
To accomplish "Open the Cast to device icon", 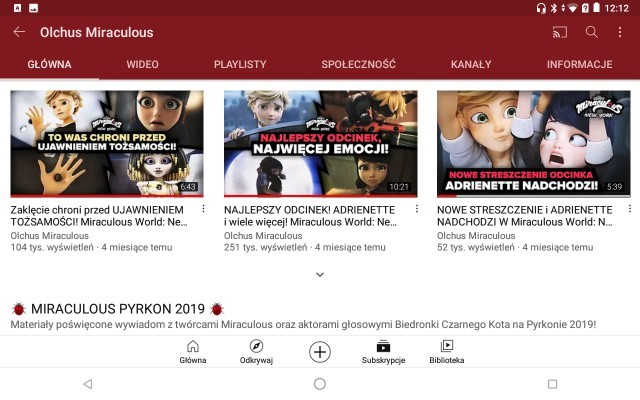I will 559,32.
